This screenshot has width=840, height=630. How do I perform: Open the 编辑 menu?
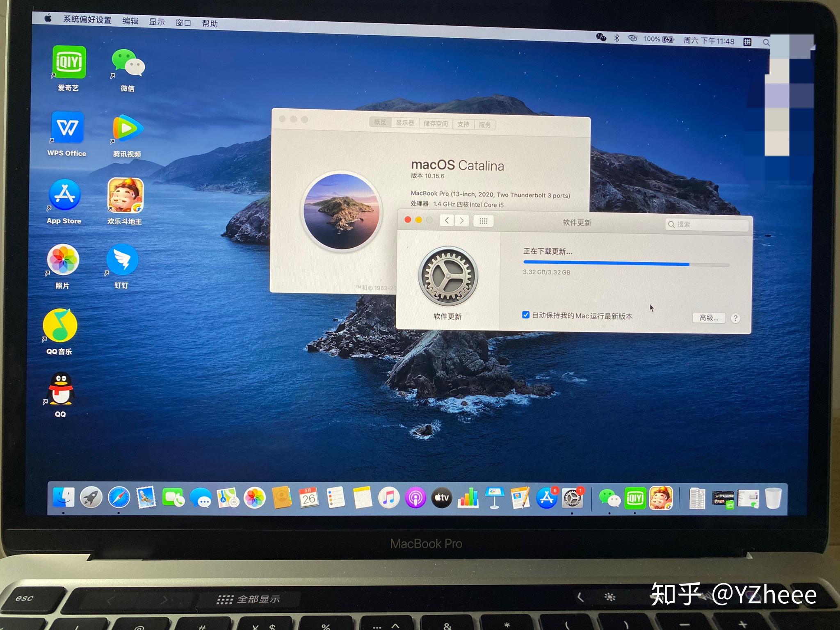click(x=130, y=21)
